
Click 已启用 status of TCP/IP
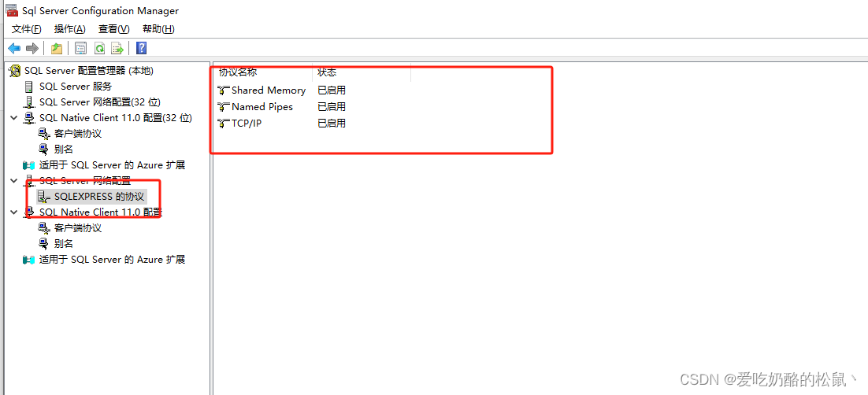(x=332, y=123)
